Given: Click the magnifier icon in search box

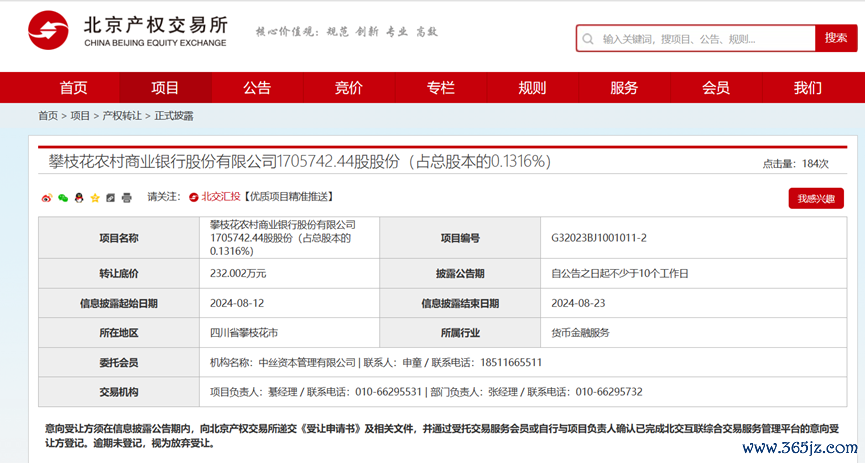Looking at the screenshot, I should [x=588, y=39].
